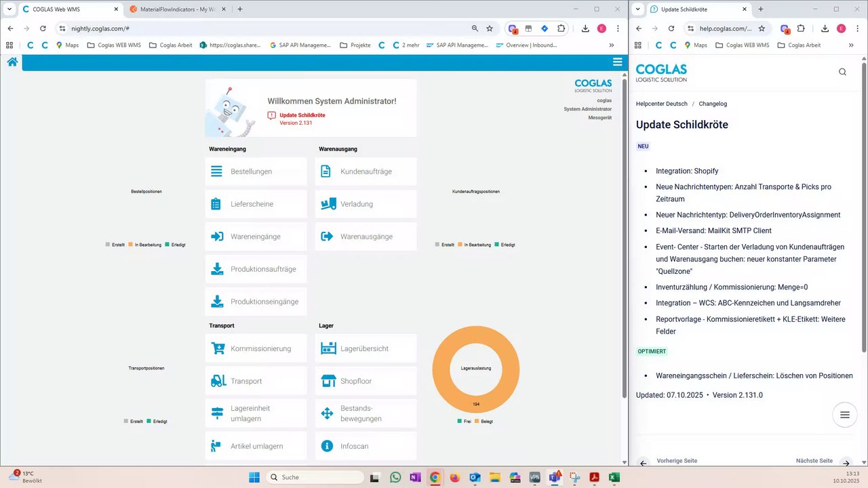Open Shopfloor tile
Viewport: 868px width, 488px height.
click(366, 381)
